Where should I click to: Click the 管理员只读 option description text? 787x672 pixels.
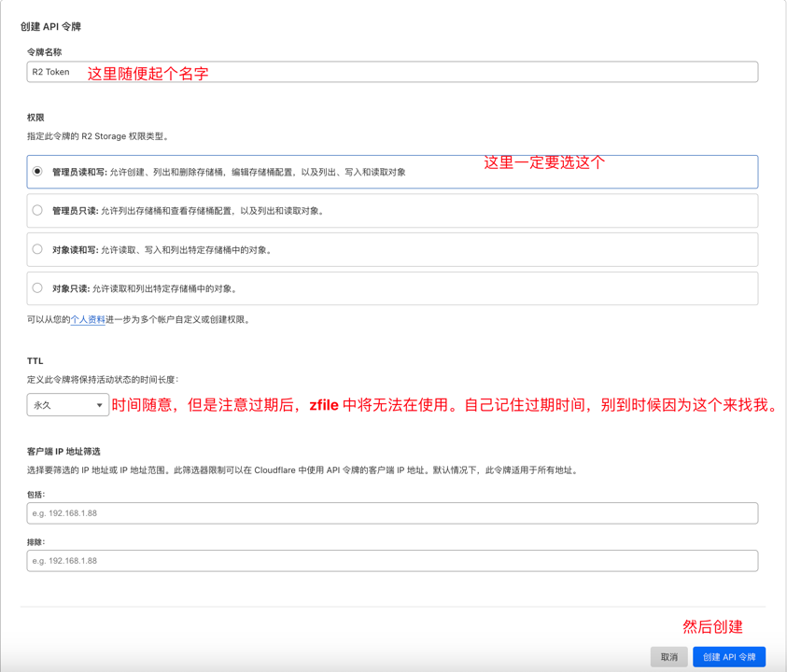pos(213,212)
